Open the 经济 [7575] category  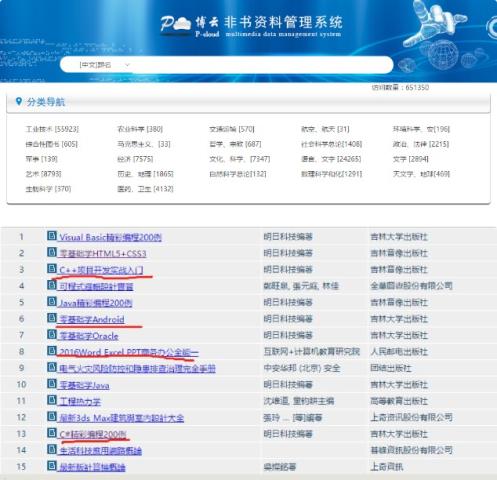click(135, 159)
